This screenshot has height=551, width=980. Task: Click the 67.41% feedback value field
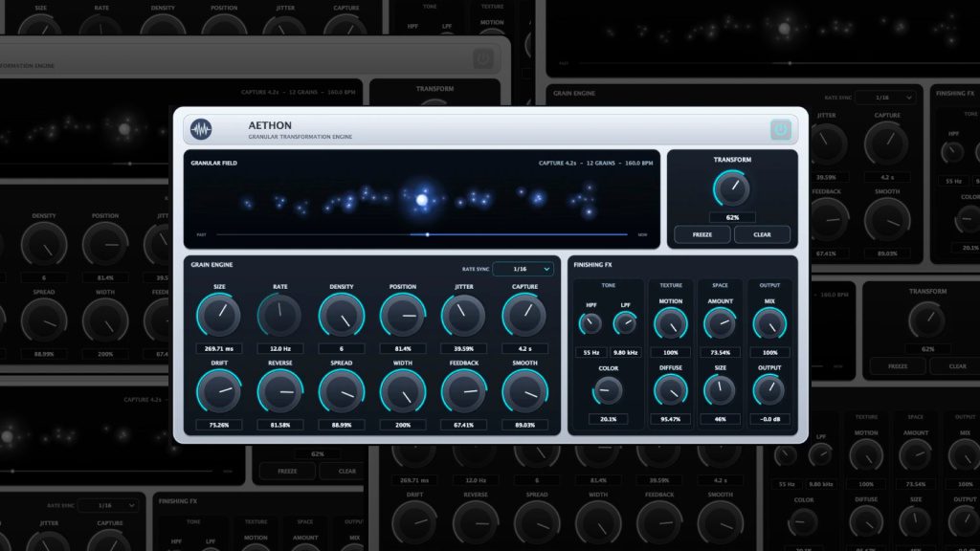[x=464, y=425]
